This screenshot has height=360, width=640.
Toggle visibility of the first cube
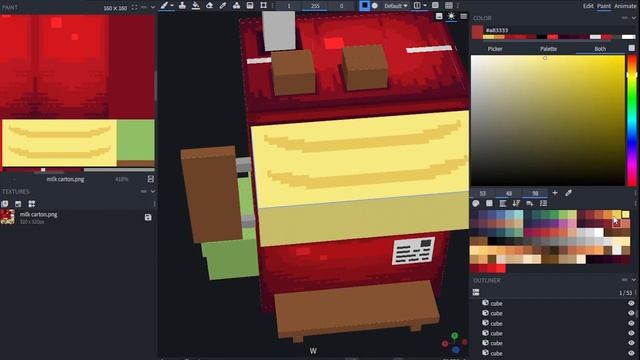tap(631, 303)
